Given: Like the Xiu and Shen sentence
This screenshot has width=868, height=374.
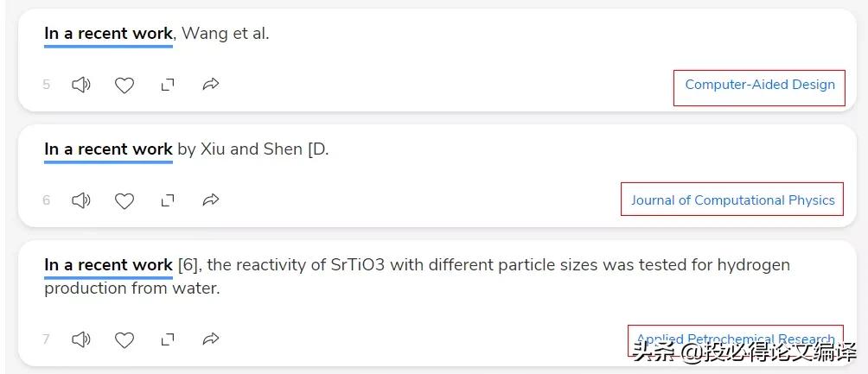Looking at the screenshot, I should [124, 200].
